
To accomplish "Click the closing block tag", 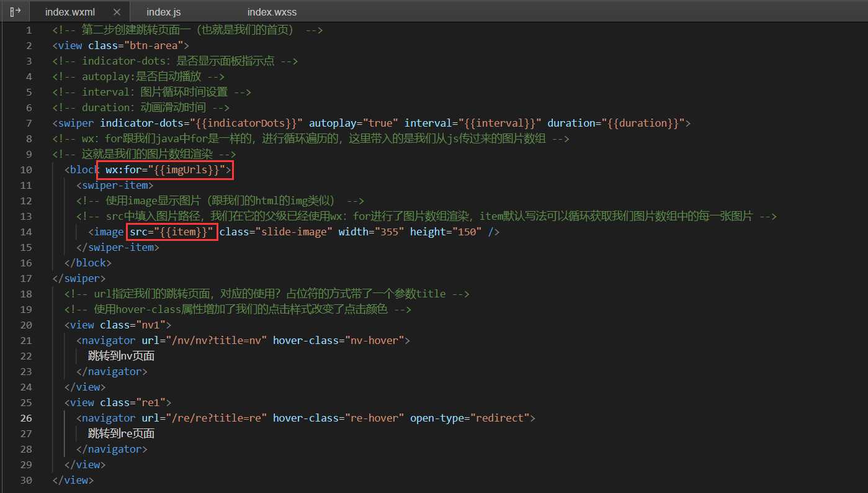I will 88,263.
